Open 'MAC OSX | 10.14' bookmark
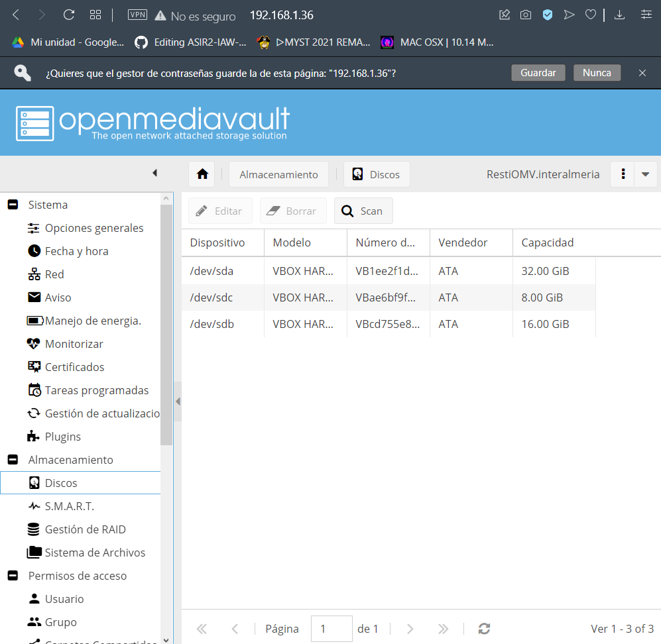Image resolution: width=661 pixels, height=644 pixels. point(437,42)
